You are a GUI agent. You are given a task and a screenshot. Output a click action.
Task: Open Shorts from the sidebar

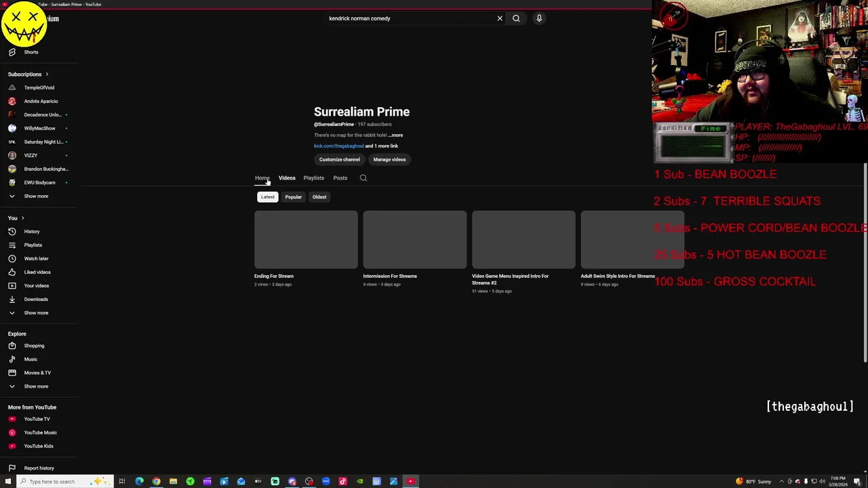click(x=31, y=52)
